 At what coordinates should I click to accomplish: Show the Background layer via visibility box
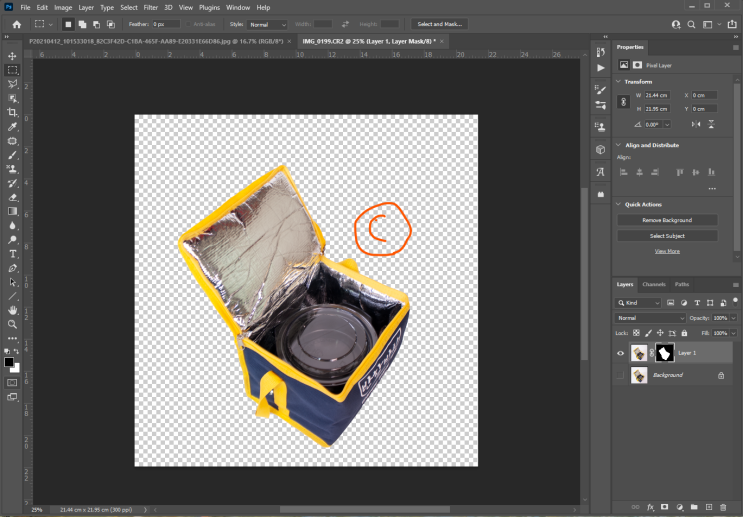click(620, 375)
